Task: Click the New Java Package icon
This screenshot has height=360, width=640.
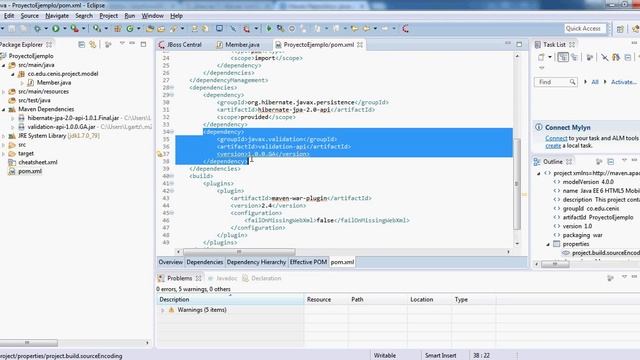Action: [118, 29]
